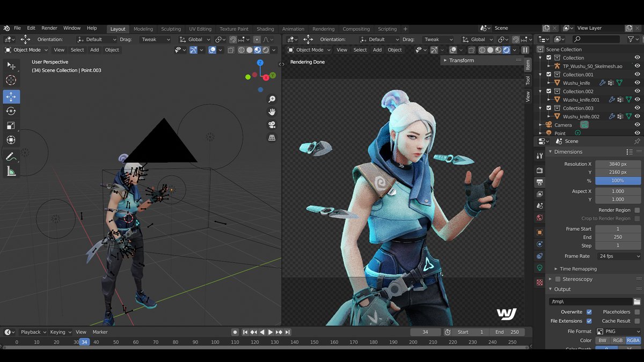Image resolution: width=644 pixels, height=362 pixels.
Task: Click the output path /tmp\ field
Action: click(x=590, y=302)
